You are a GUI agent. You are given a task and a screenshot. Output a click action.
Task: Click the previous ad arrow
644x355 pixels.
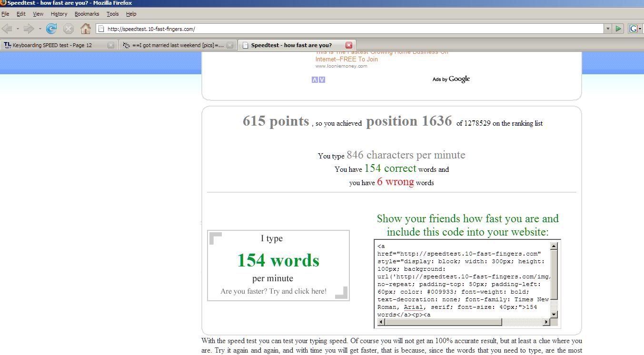click(x=315, y=79)
